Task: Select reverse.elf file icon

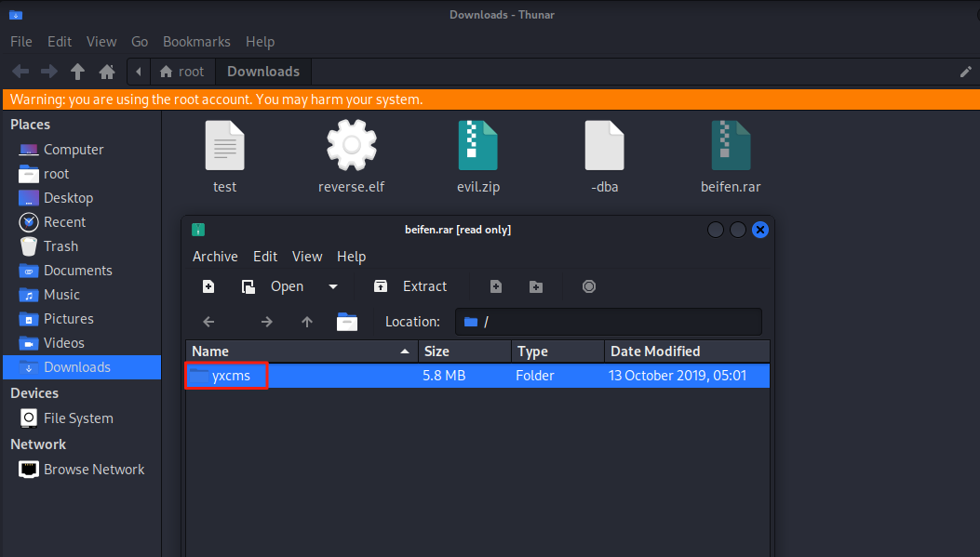Action: 351,145
